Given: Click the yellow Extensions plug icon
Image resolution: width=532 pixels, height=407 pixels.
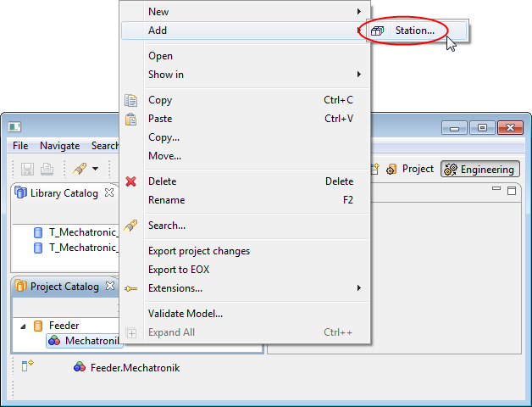Looking at the screenshot, I should 131,289.
